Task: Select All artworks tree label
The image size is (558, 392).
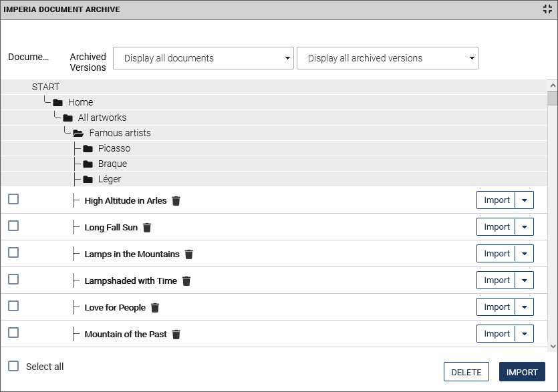Action: click(x=102, y=118)
